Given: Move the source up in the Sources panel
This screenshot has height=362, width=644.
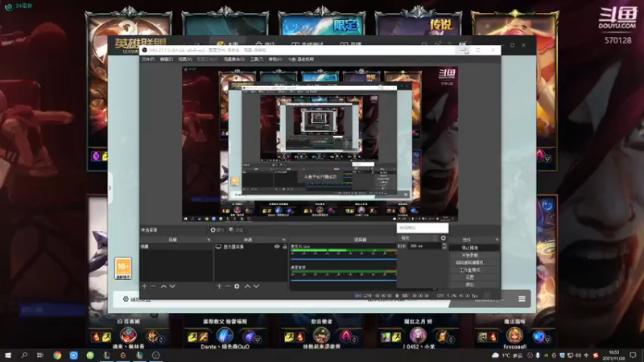Looking at the screenshot, I should tap(247, 286).
